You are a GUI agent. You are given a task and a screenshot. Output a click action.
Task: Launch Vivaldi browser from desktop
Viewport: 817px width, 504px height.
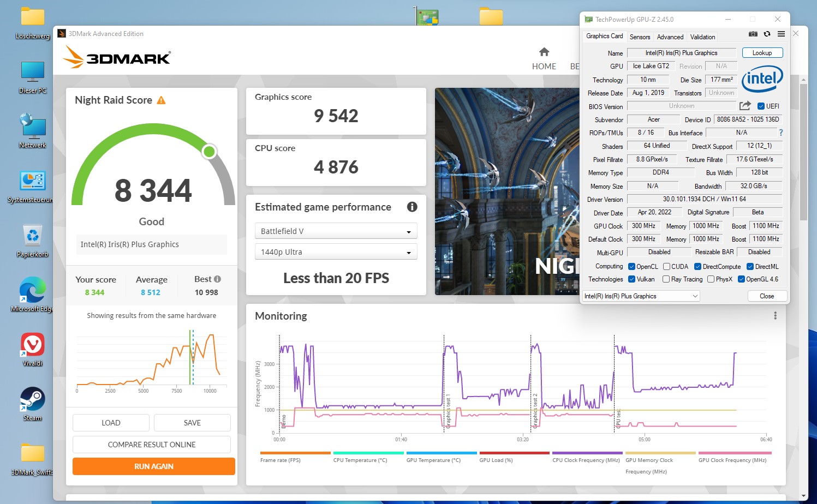click(33, 350)
